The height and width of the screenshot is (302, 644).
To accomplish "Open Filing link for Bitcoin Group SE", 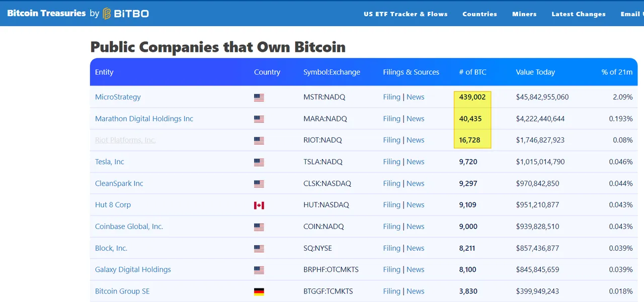I will pyautogui.click(x=391, y=291).
